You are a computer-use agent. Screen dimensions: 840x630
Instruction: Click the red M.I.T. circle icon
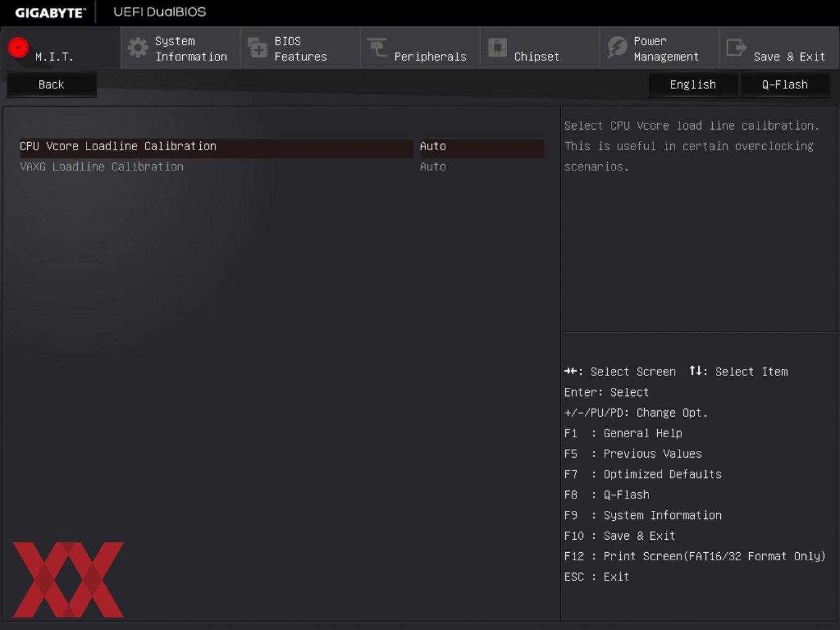click(18, 48)
